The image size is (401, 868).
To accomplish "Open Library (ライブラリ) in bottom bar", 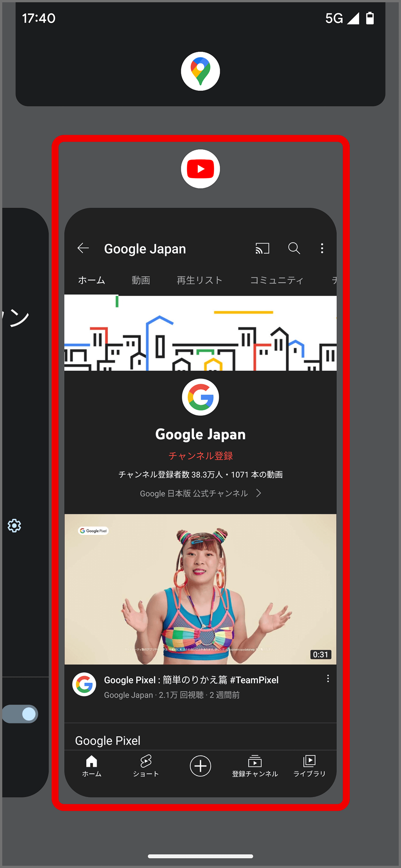I will coord(309,766).
